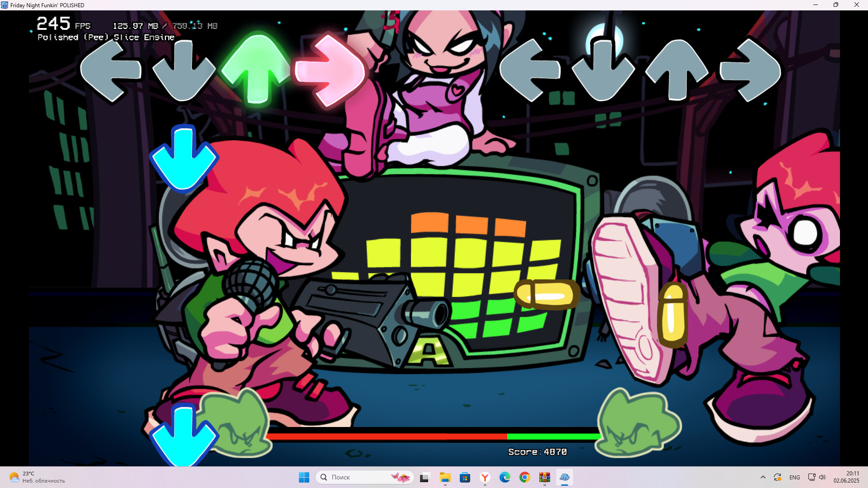
Task: Open File Explorer from the taskbar
Action: pos(445,477)
